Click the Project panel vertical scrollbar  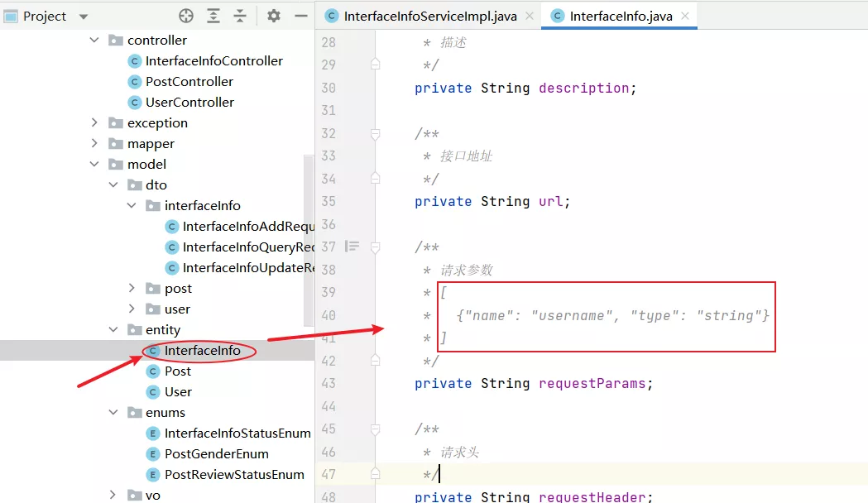click(309, 241)
